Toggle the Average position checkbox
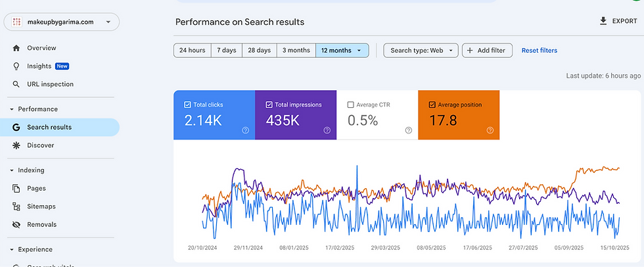 point(432,105)
